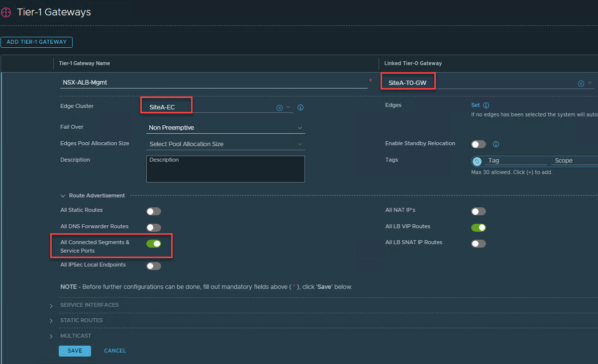
Task: Click into the Description text area
Action: point(225,170)
